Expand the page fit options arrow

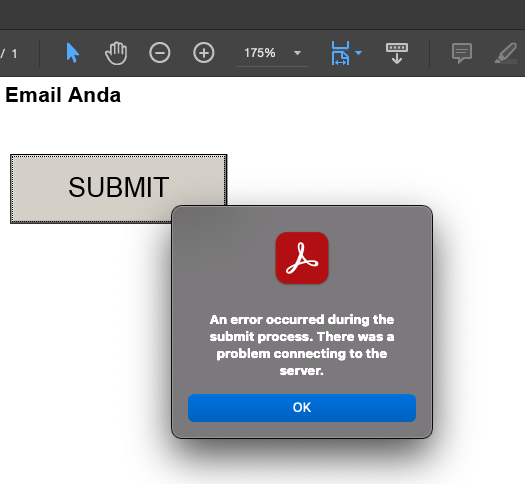tap(359, 53)
